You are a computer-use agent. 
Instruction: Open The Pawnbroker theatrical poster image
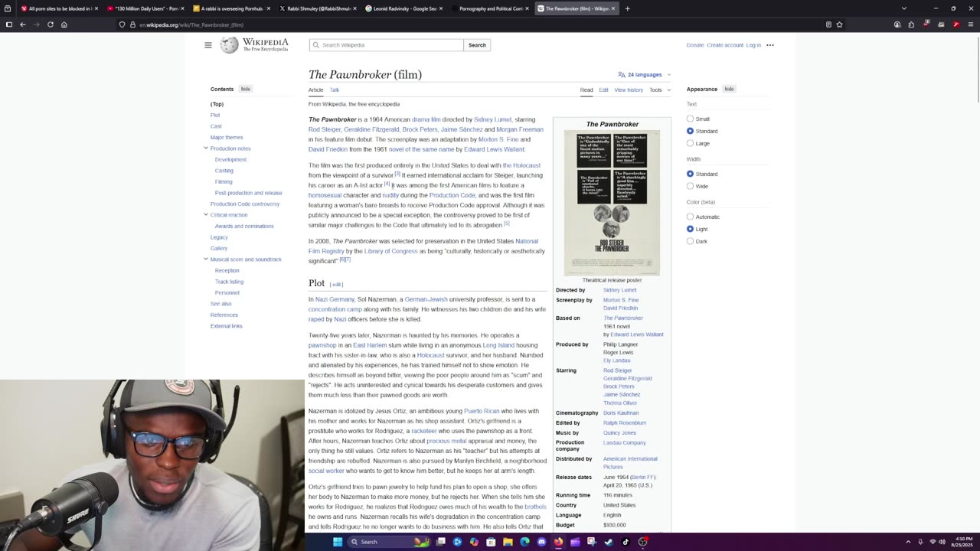tap(612, 203)
